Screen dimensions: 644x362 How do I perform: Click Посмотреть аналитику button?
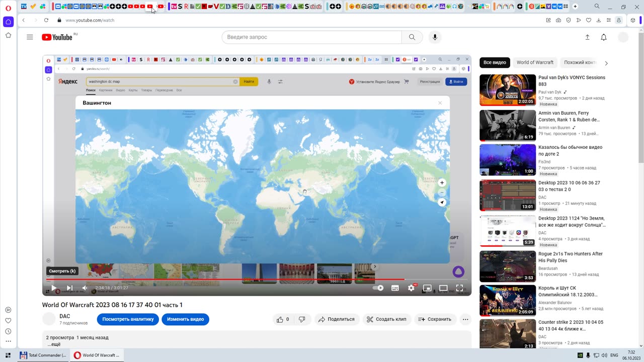coord(128,319)
